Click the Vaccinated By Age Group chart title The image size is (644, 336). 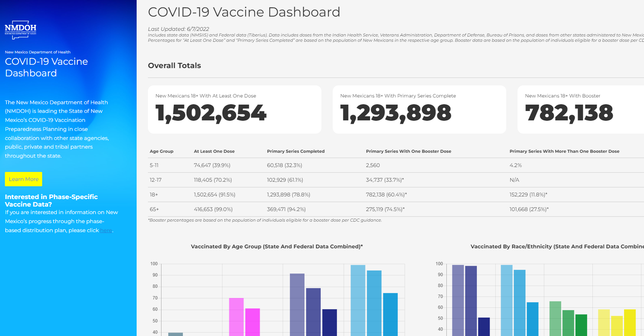277,246
